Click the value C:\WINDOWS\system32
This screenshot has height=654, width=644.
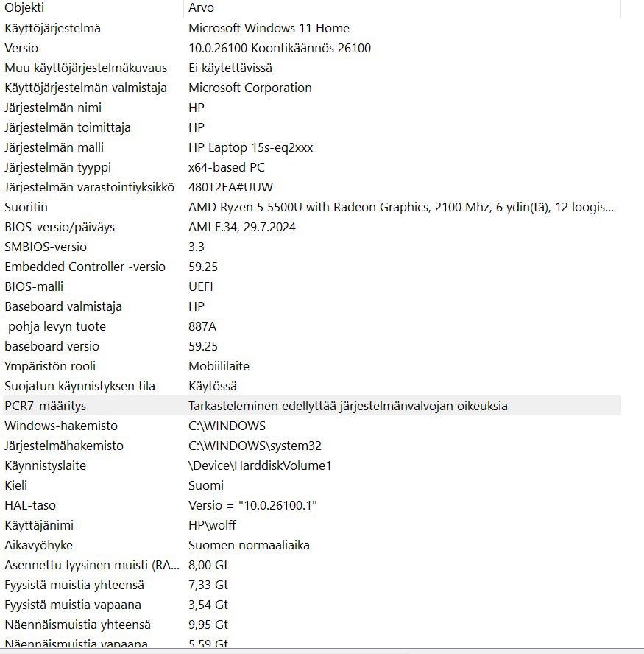click(x=255, y=446)
